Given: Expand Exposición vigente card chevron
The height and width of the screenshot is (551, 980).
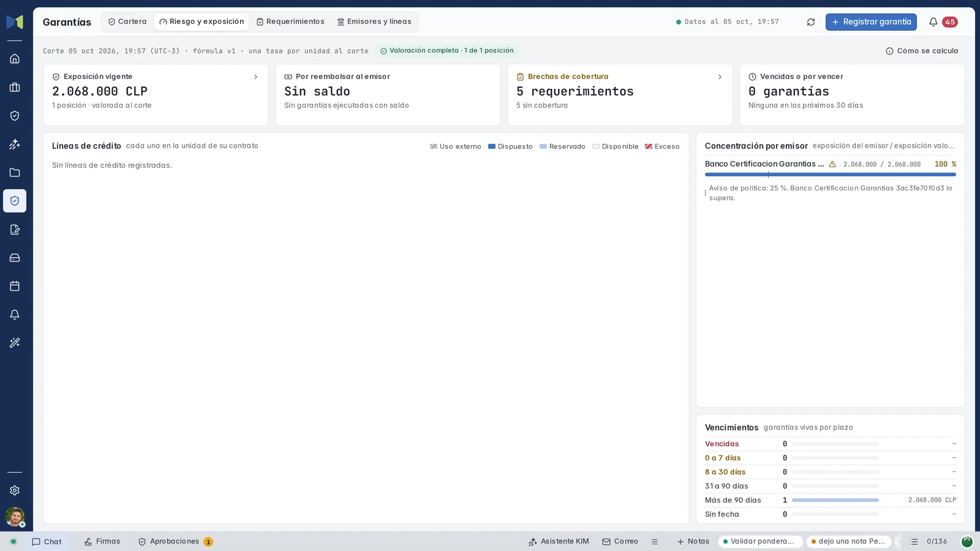Looking at the screenshot, I should coord(255,77).
